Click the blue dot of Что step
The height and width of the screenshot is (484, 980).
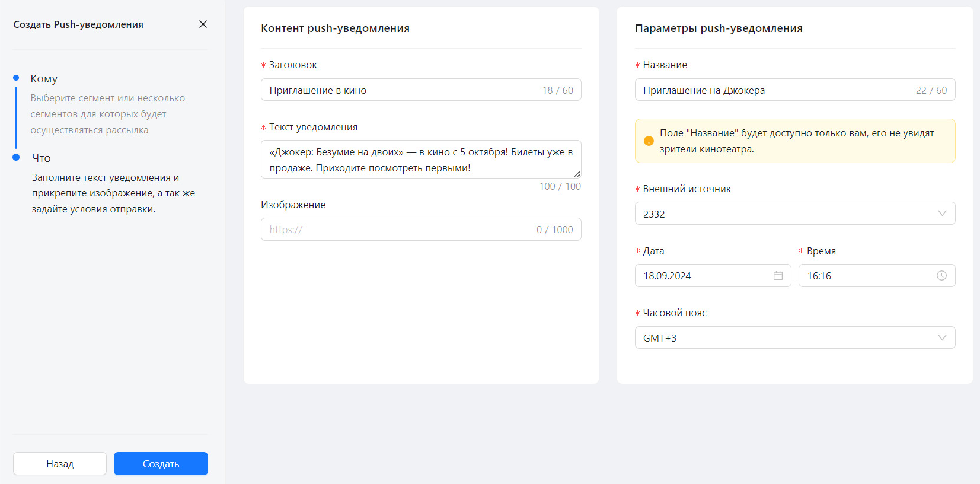[x=16, y=157]
